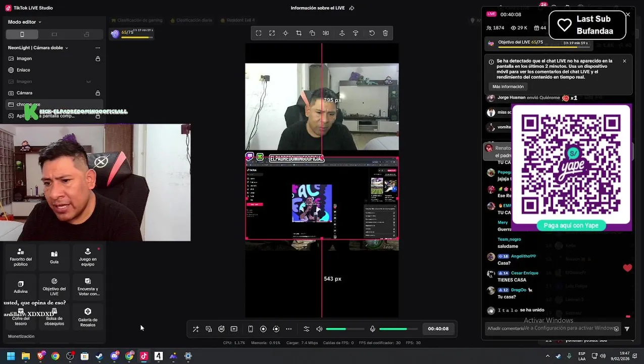Image resolution: width=644 pixels, height=364 pixels.
Task: Open Encuesta y Votar tool
Action: 88,287
